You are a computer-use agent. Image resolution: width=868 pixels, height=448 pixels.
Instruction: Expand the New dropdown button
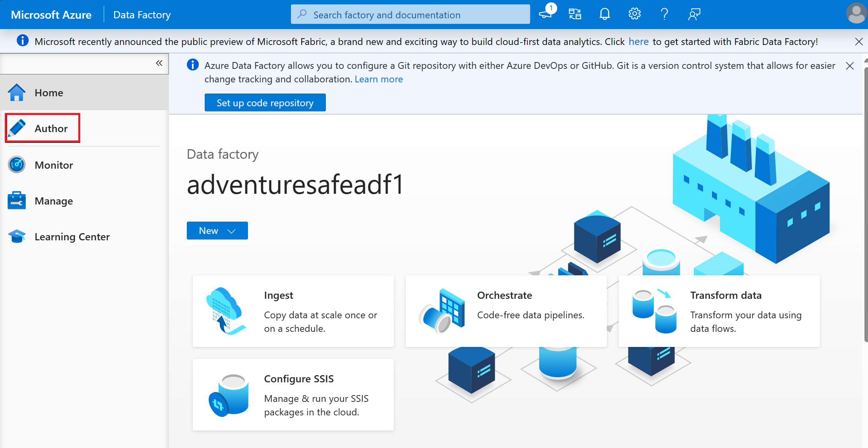231,231
